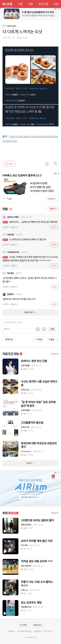The width and height of the screenshot is (61, 644).
Task: Go to next post with 다음글
Action: click(x=53, y=339)
